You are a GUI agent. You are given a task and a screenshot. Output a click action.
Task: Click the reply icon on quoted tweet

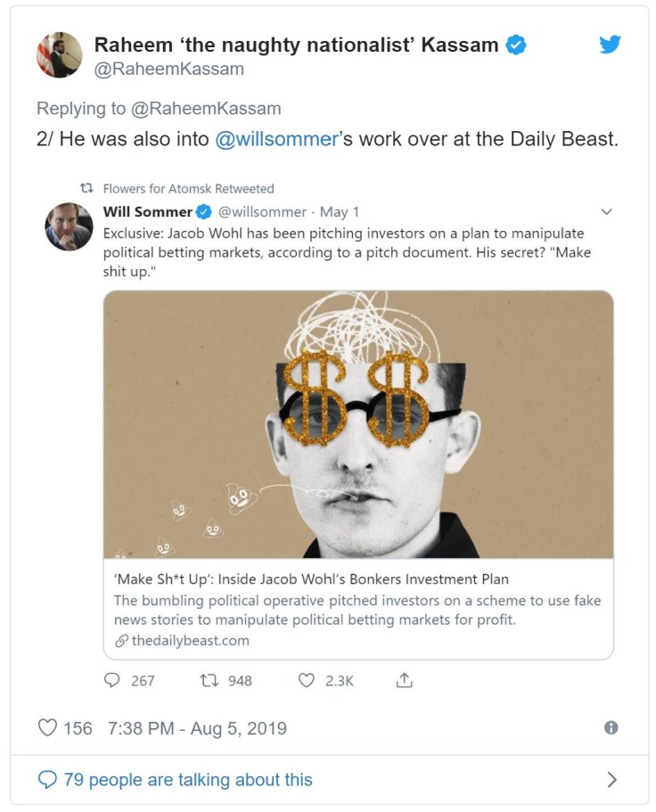[x=113, y=680]
